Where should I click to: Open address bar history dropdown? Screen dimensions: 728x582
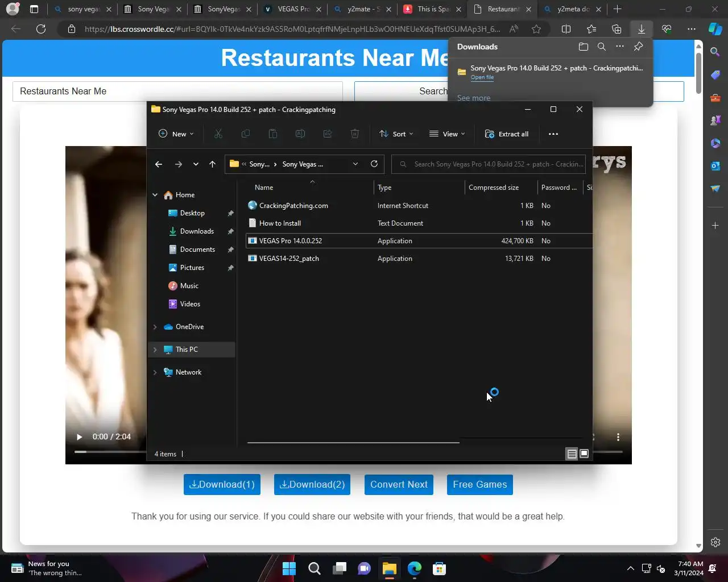tap(355, 164)
